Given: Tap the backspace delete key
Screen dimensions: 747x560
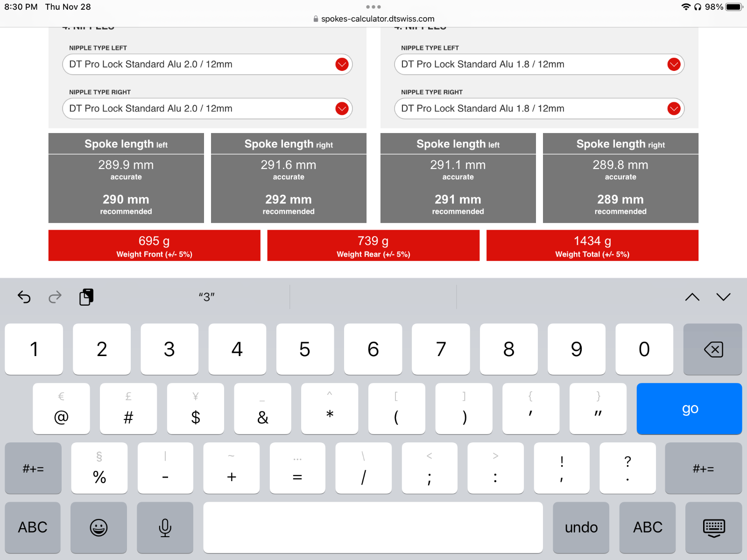Looking at the screenshot, I should point(712,349).
